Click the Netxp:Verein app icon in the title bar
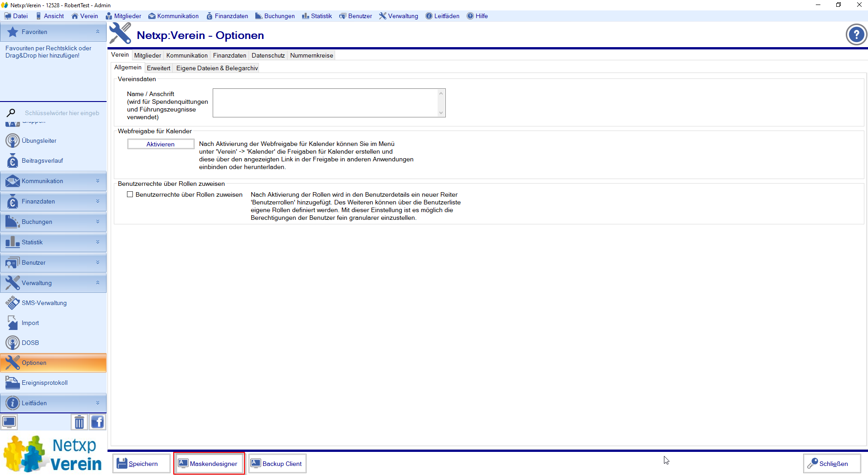The image size is (868, 475). click(5, 5)
